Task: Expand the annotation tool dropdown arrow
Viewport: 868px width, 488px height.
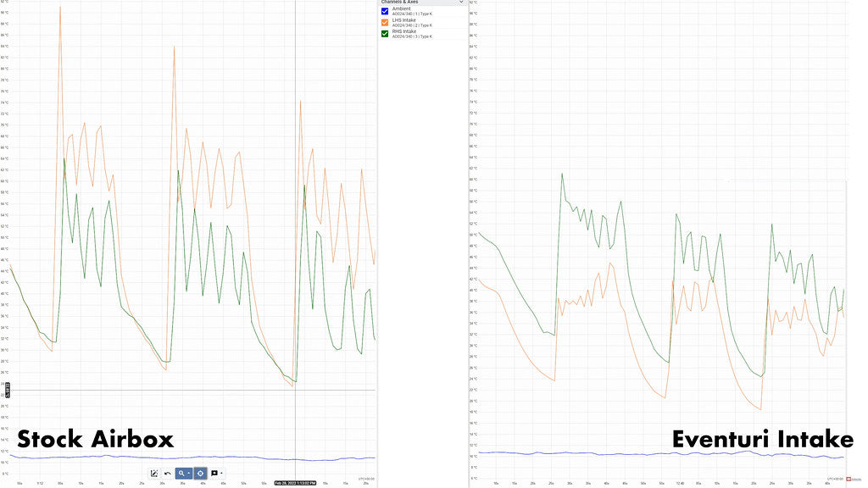Action: tap(221, 474)
